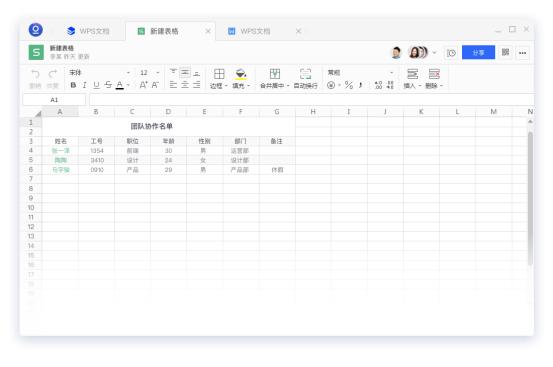Center text horizontally
Viewport: 553px width, 367px height.
(x=185, y=85)
